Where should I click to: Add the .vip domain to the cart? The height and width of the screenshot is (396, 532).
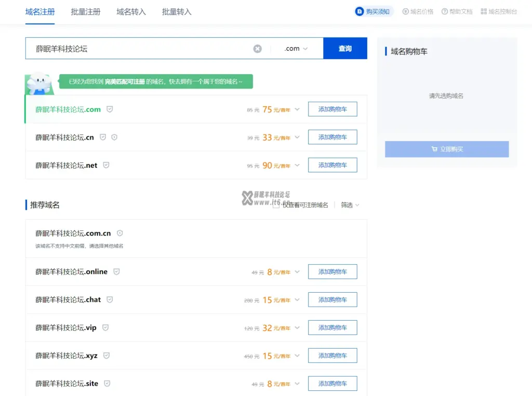pos(332,327)
